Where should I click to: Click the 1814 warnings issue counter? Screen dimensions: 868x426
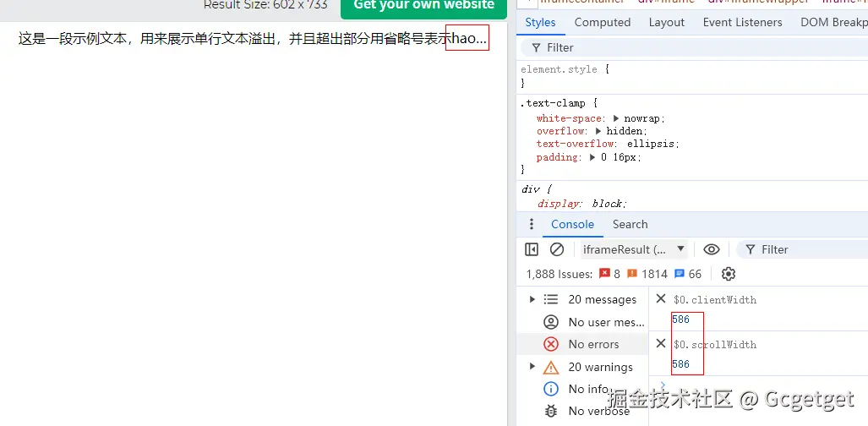tap(647, 274)
